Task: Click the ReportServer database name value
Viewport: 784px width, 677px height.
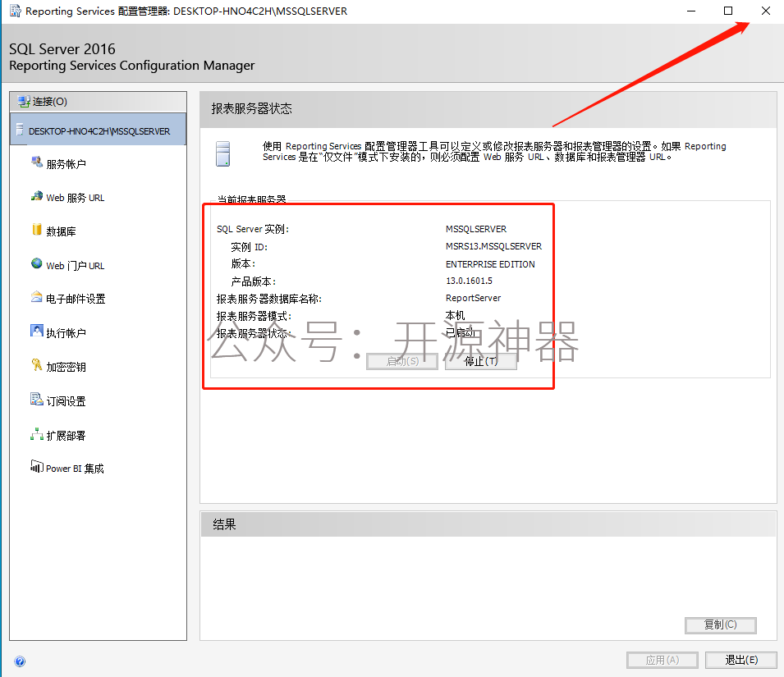Action: pyautogui.click(x=473, y=298)
